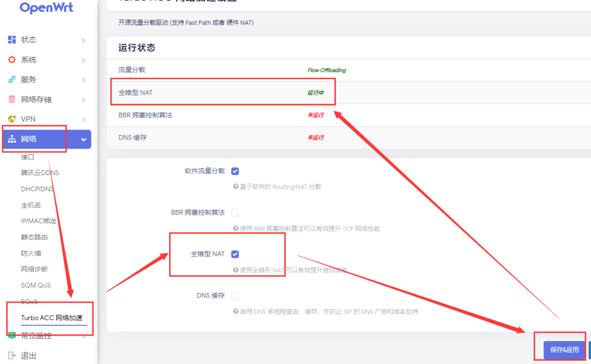Open the 腾讯云DDNS submenu item
The height and width of the screenshot is (364, 591).
(40, 173)
